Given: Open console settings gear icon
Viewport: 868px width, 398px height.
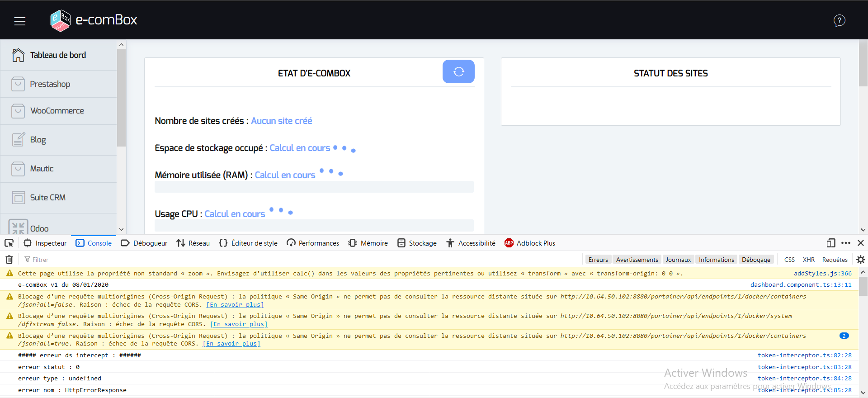Looking at the screenshot, I should pos(860,260).
